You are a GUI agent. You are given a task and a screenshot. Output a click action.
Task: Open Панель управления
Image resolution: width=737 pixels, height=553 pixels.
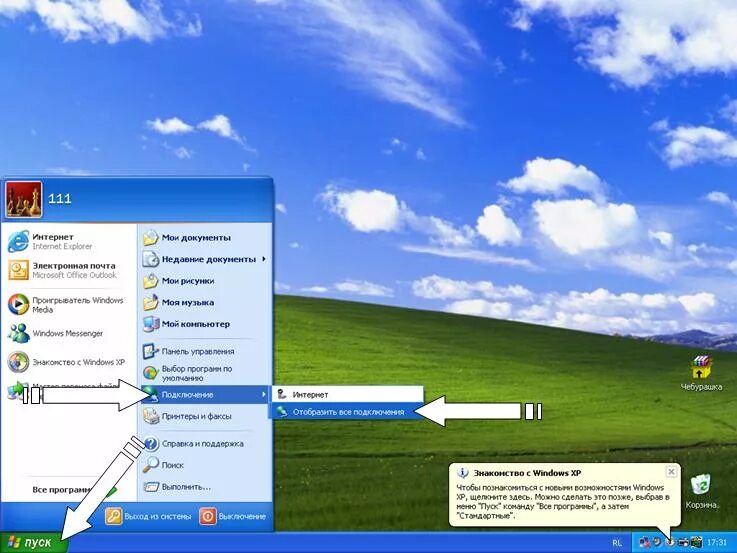205,351
